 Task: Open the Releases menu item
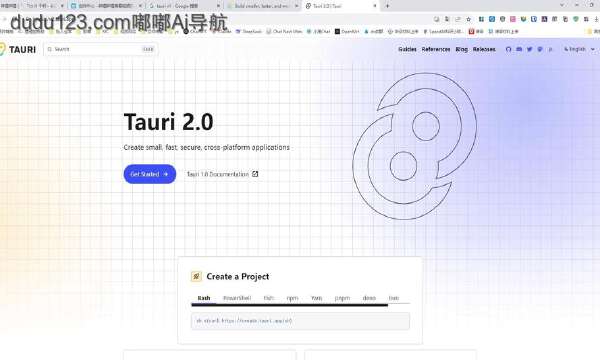coord(484,49)
